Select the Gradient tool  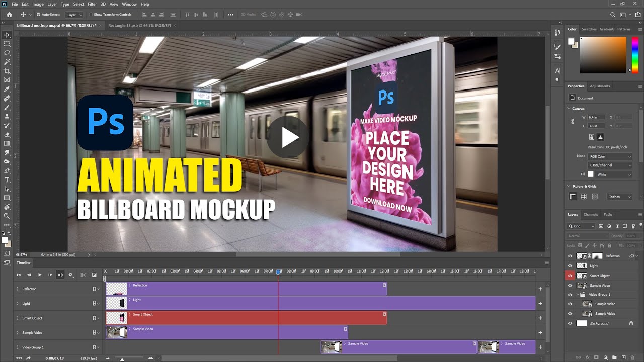[x=7, y=143]
